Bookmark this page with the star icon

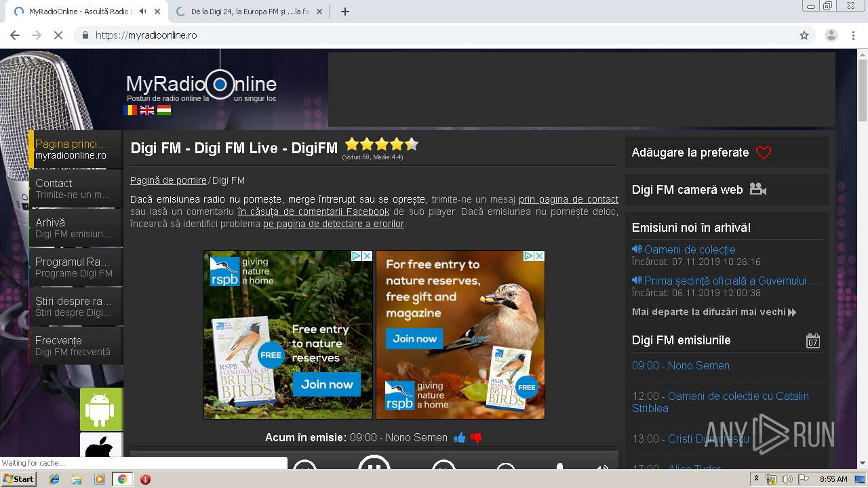804,35
